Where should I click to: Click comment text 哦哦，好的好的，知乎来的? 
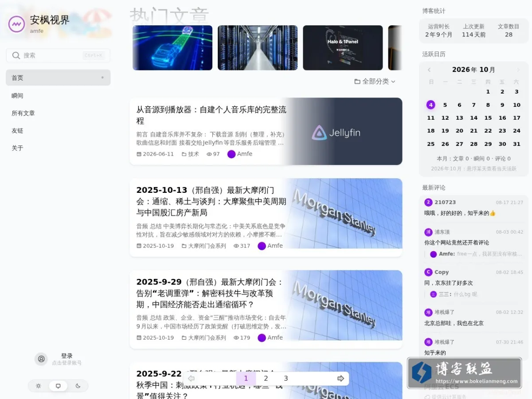click(460, 213)
